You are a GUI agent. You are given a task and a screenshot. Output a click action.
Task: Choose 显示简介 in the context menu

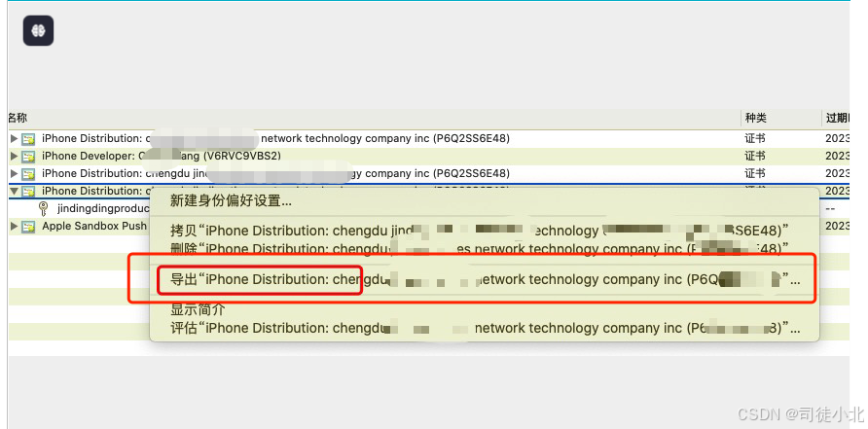pyautogui.click(x=198, y=309)
